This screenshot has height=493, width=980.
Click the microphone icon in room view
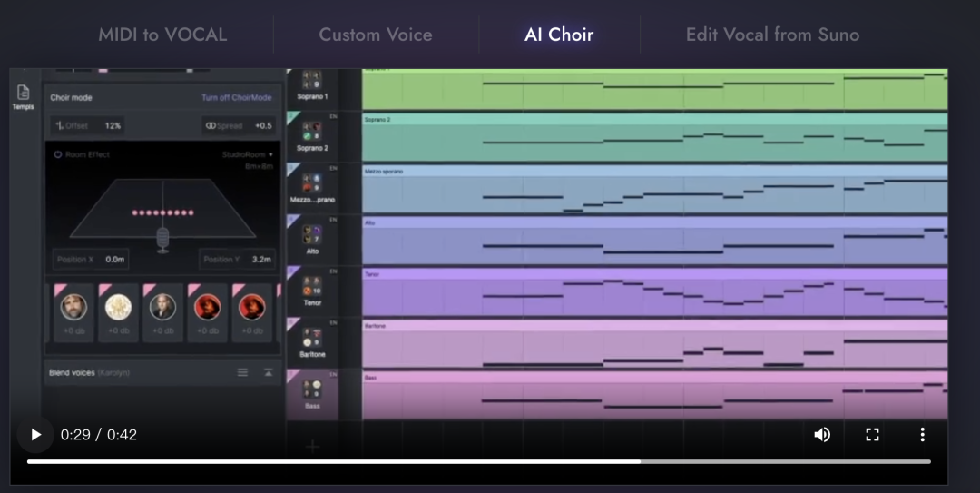(162, 240)
